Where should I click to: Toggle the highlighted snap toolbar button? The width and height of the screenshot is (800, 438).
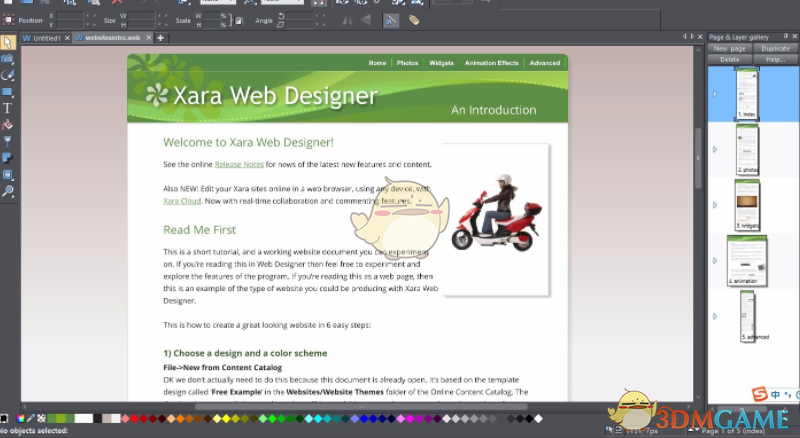click(x=390, y=20)
